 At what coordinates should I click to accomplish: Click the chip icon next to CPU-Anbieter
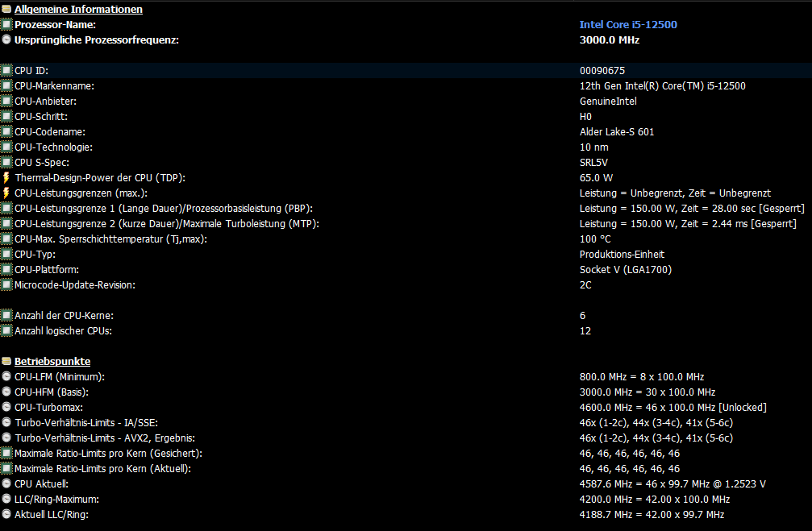pos(6,101)
